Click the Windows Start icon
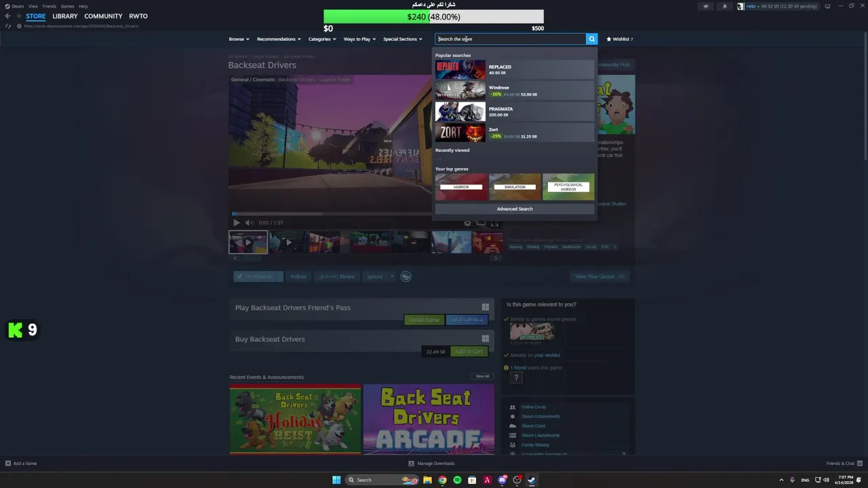The width and height of the screenshot is (868, 488). pyautogui.click(x=336, y=480)
